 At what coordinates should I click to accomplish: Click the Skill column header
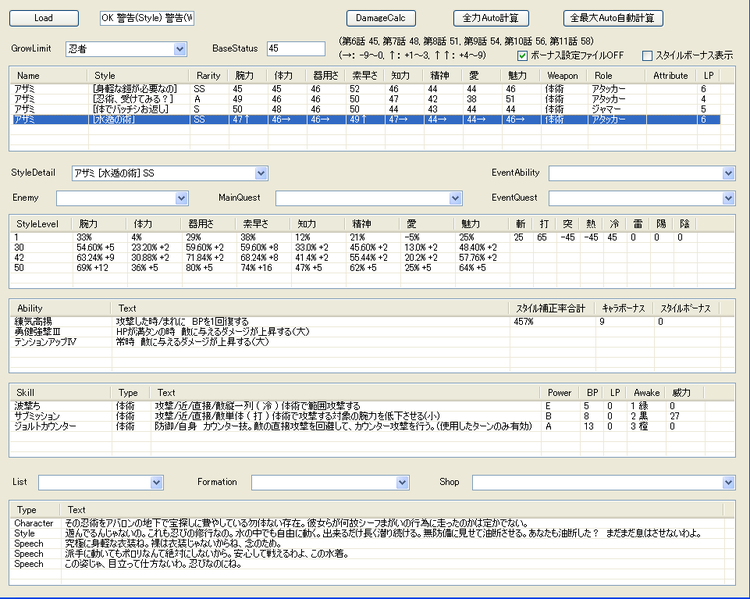click(61, 393)
